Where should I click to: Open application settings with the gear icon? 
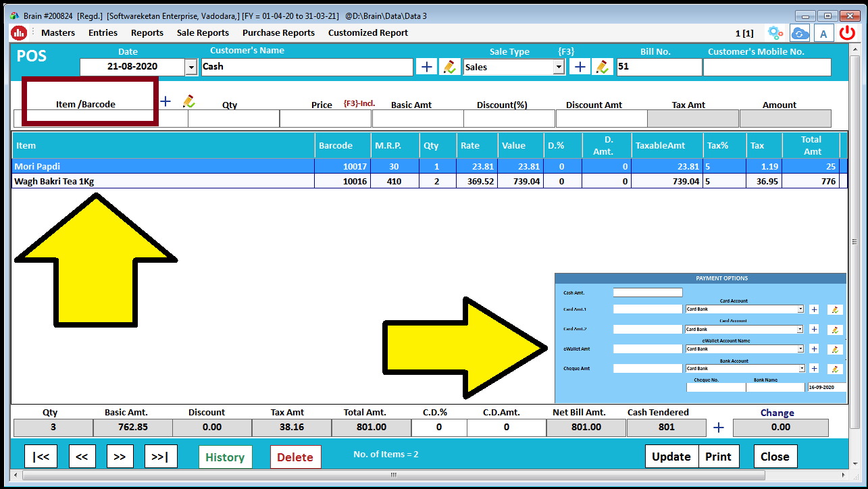775,32
